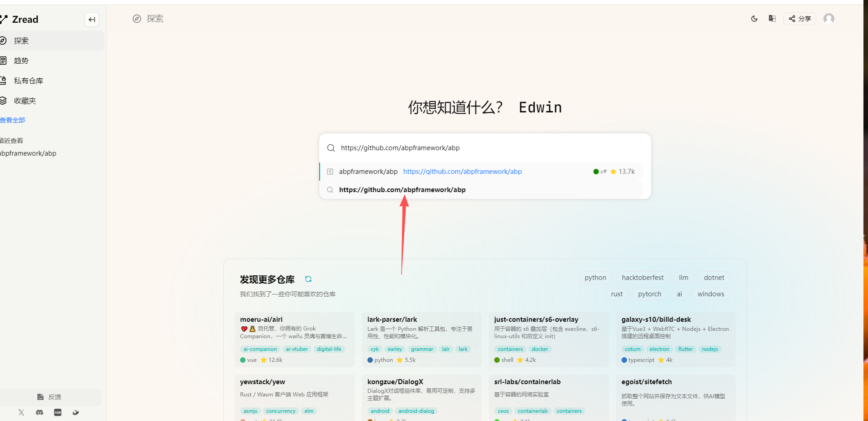This screenshot has width=868, height=421.
Task: Open the blue github.com/abpframework/abp link
Action: click(462, 172)
